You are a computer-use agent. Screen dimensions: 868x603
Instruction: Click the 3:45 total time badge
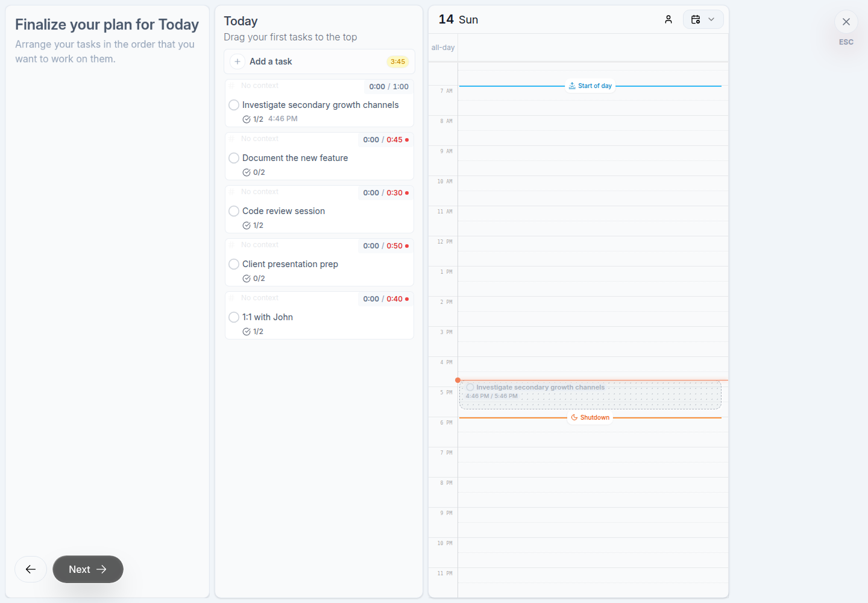pyautogui.click(x=398, y=62)
